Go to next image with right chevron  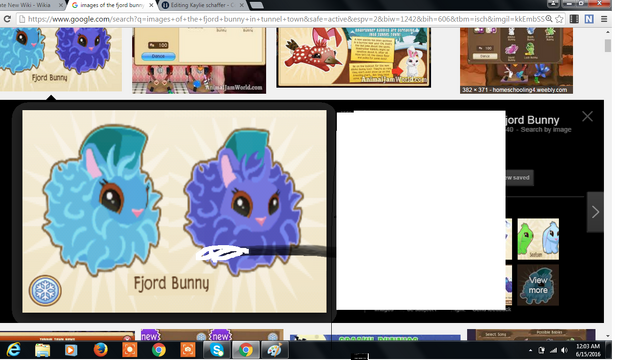(595, 212)
